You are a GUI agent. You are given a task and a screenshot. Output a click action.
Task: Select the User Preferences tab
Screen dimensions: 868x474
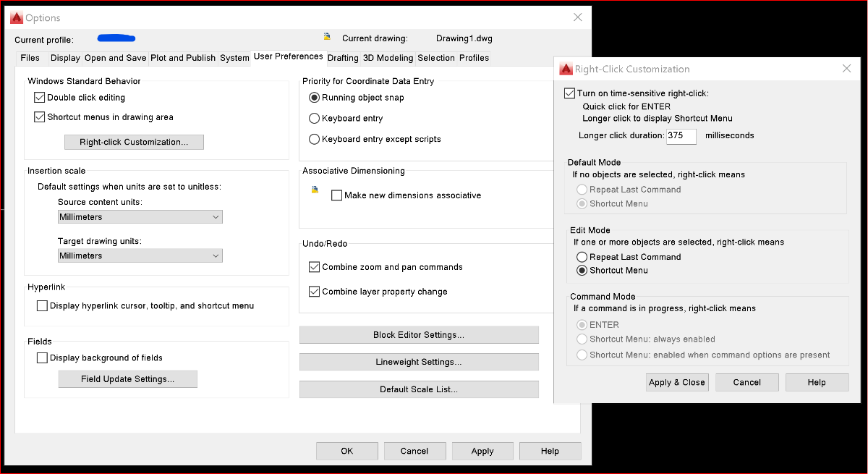[x=288, y=56]
